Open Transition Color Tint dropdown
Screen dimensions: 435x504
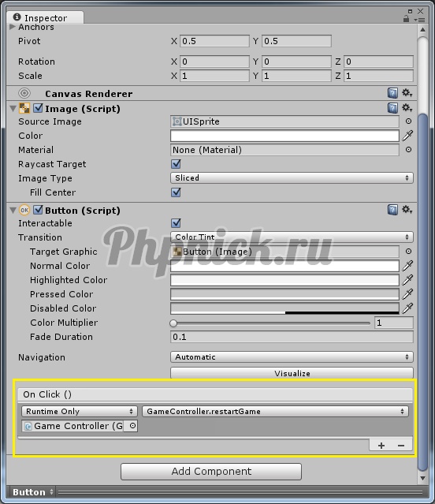tap(292, 237)
